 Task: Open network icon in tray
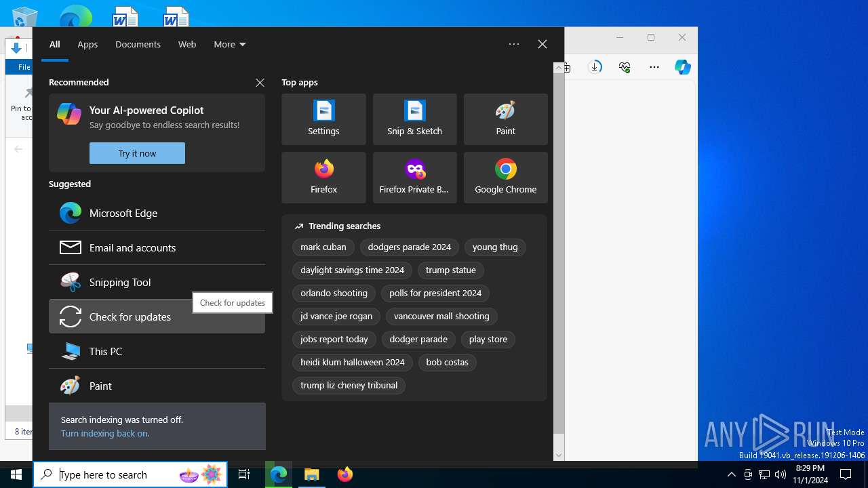764,474
